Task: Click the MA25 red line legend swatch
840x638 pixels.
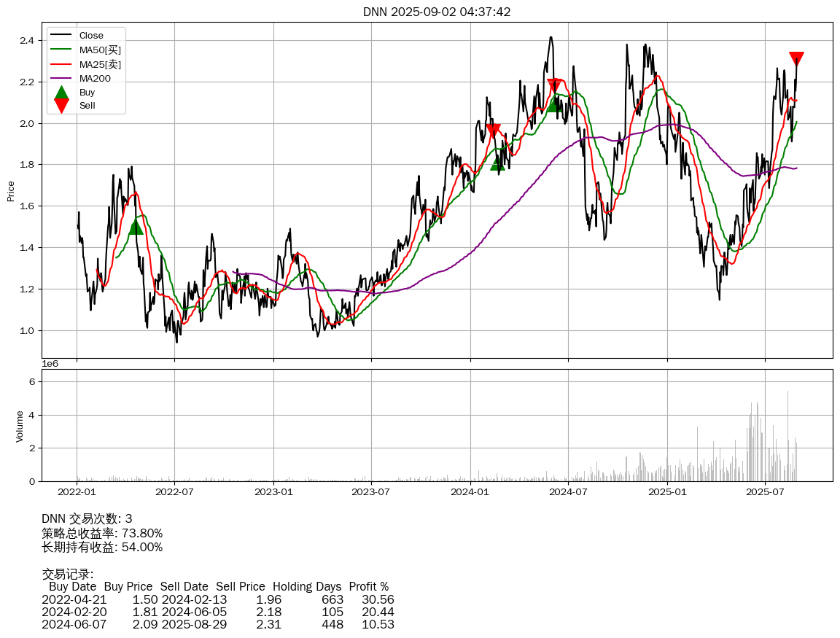Action: [61, 64]
